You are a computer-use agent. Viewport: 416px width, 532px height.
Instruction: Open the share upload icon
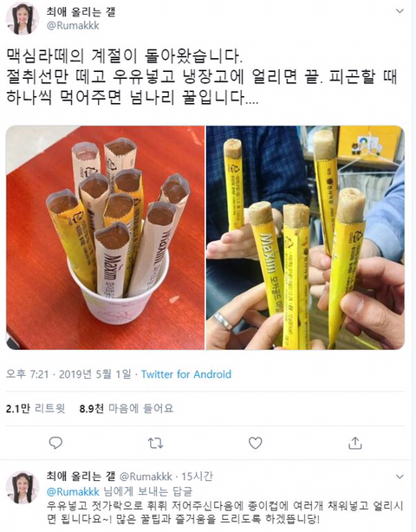[355, 443]
